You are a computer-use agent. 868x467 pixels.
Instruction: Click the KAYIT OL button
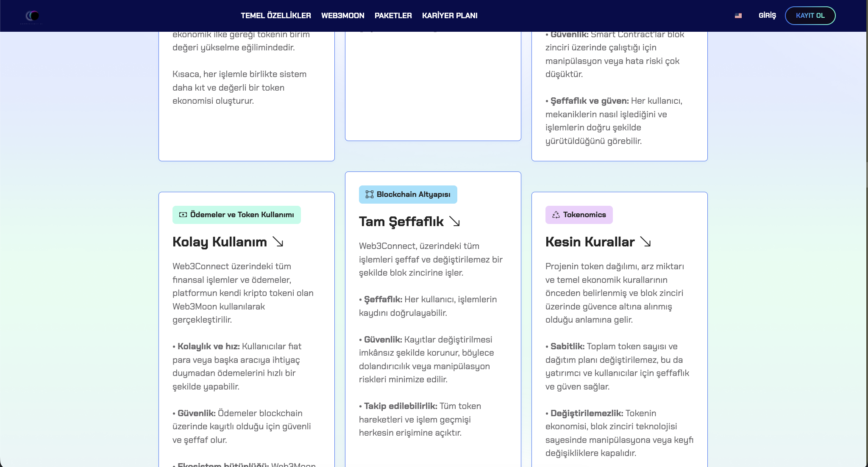[x=810, y=15]
